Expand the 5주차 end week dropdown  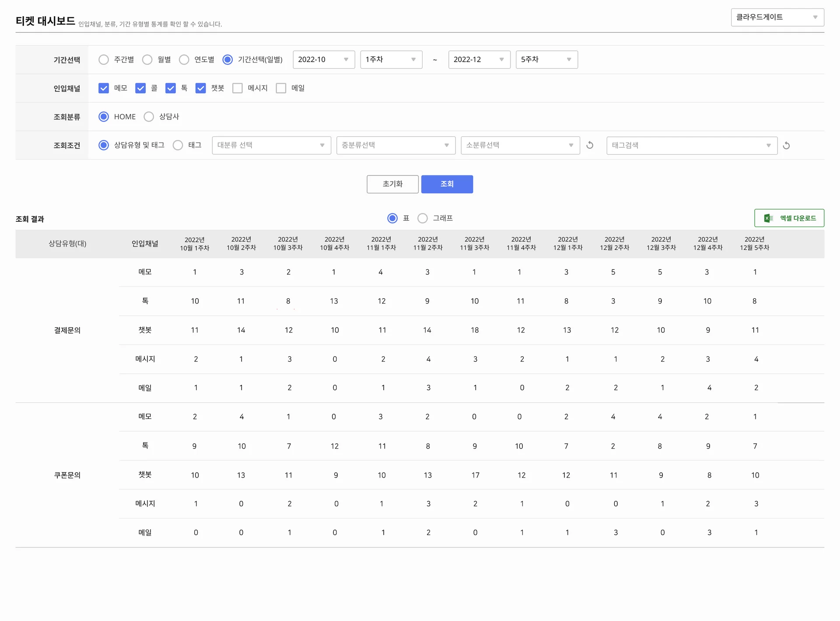546,59
